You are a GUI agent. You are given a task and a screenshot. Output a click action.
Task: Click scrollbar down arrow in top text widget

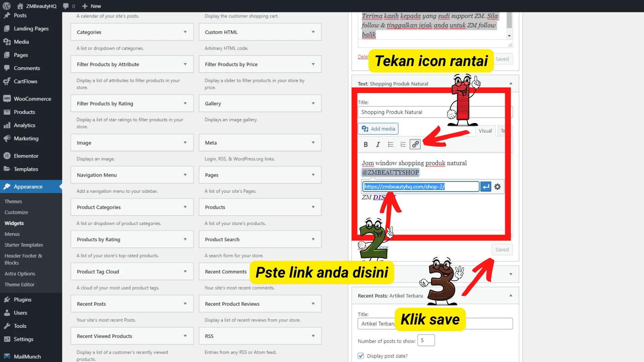click(x=509, y=36)
